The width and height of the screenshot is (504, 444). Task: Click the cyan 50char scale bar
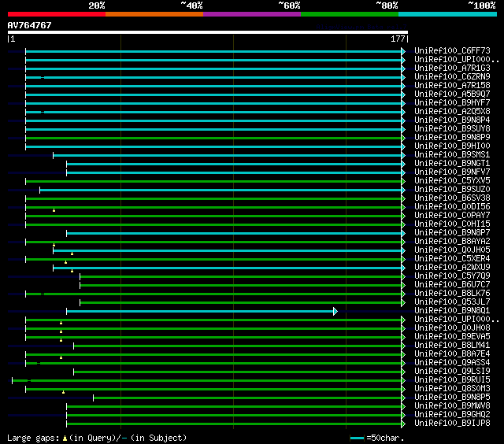click(x=357, y=438)
